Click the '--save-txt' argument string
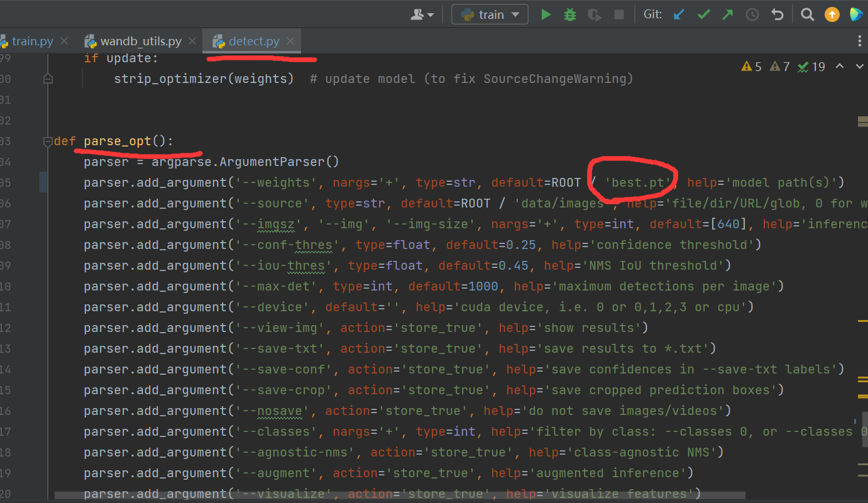 280,349
